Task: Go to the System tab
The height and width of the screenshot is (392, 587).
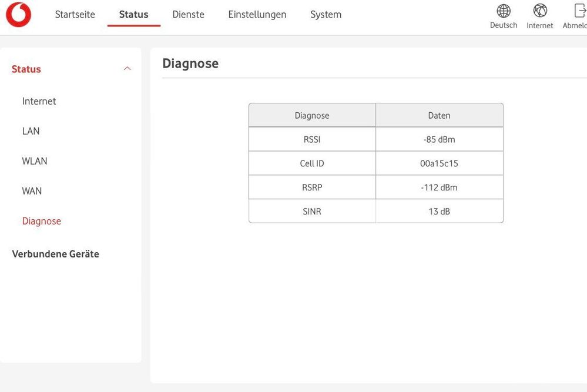Action: click(326, 15)
